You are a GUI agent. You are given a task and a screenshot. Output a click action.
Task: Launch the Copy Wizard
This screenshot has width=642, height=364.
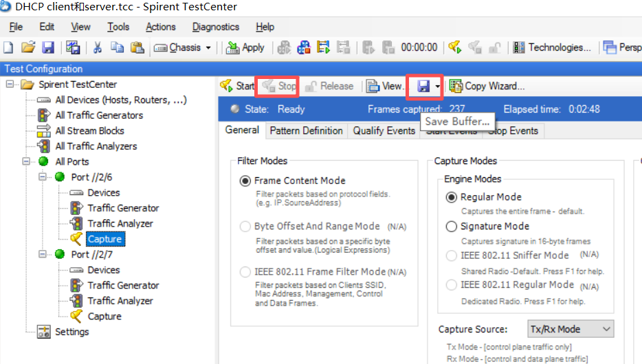tap(487, 86)
